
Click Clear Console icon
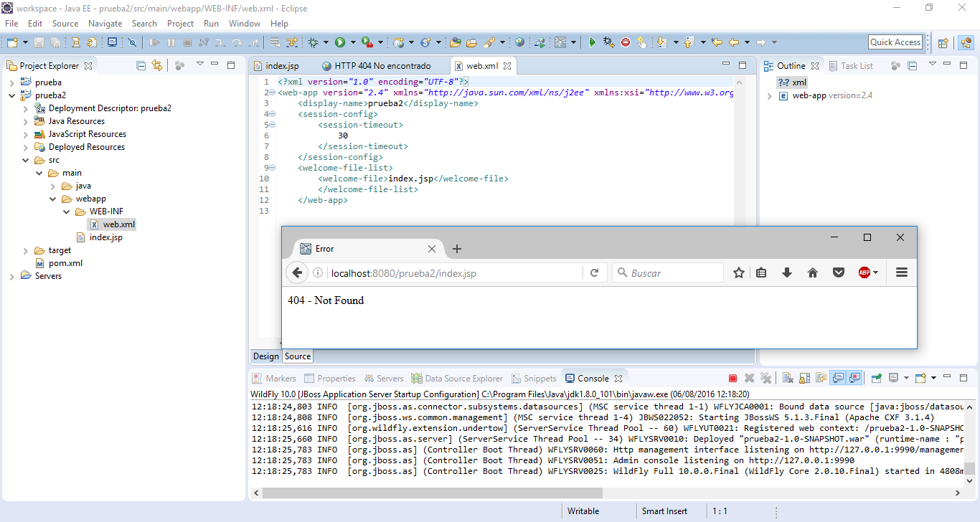(x=787, y=378)
